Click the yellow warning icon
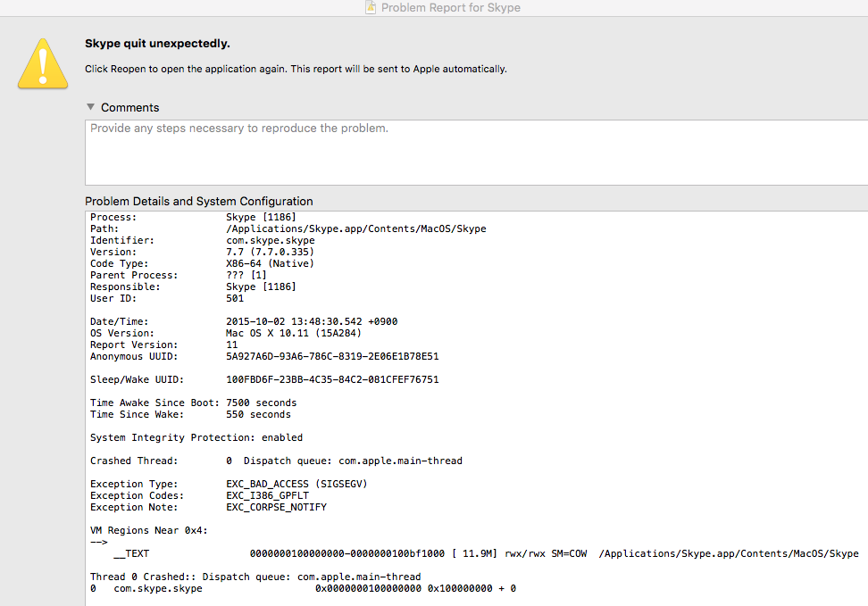 click(x=43, y=64)
